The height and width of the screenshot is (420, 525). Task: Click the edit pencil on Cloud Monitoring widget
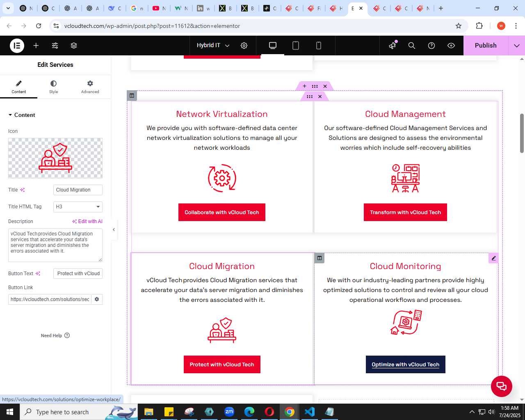pyautogui.click(x=494, y=258)
